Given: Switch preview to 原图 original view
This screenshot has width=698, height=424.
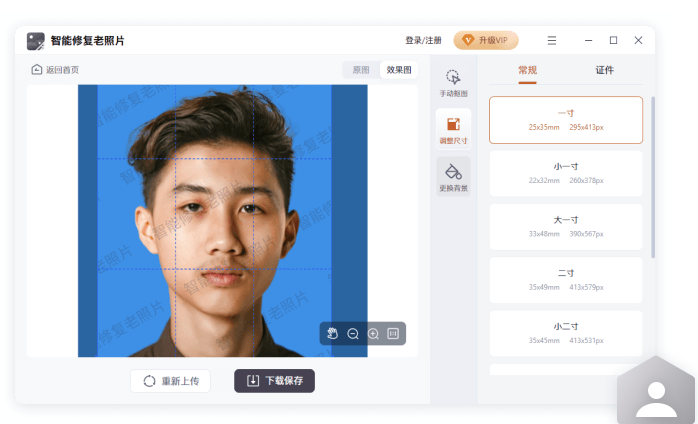Looking at the screenshot, I should (360, 70).
